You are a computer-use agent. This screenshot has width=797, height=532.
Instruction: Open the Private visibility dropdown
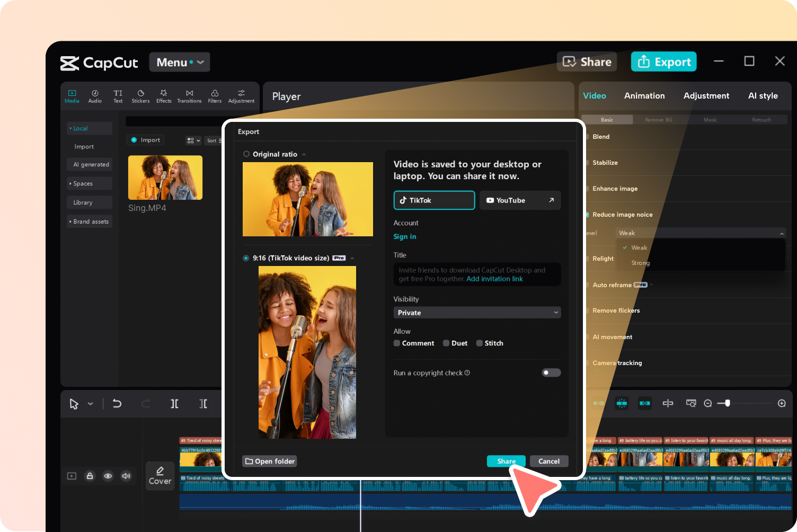[476, 313]
